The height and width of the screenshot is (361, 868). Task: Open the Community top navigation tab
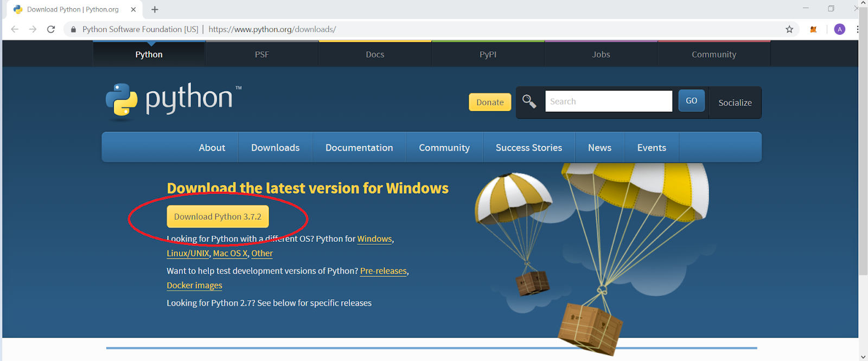click(714, 54)
